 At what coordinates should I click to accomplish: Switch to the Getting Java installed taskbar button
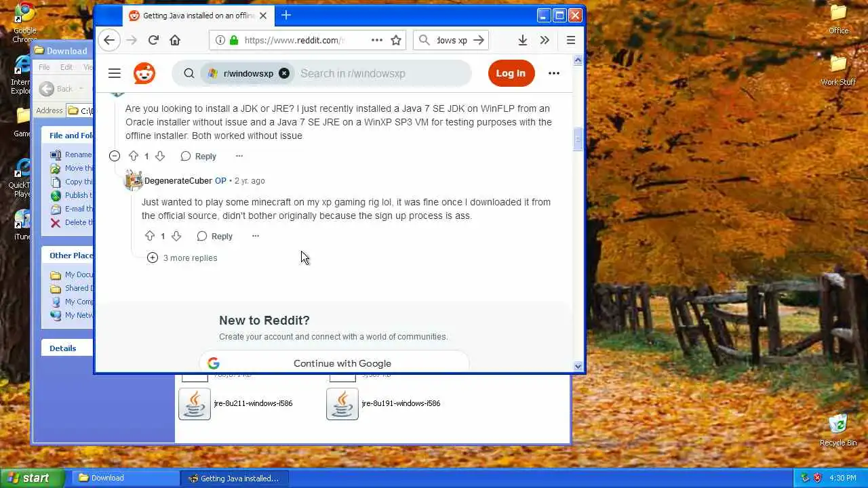point(235,478)
